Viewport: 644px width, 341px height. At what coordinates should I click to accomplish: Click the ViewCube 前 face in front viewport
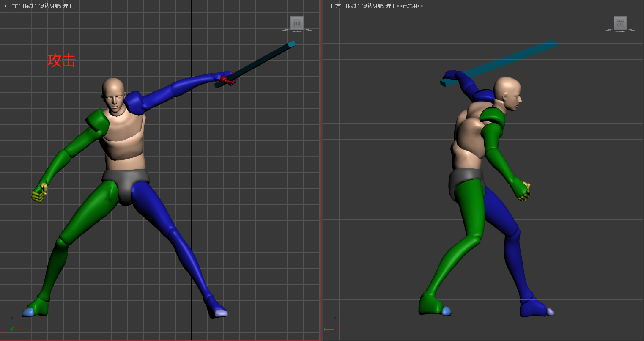pos(297,23)
